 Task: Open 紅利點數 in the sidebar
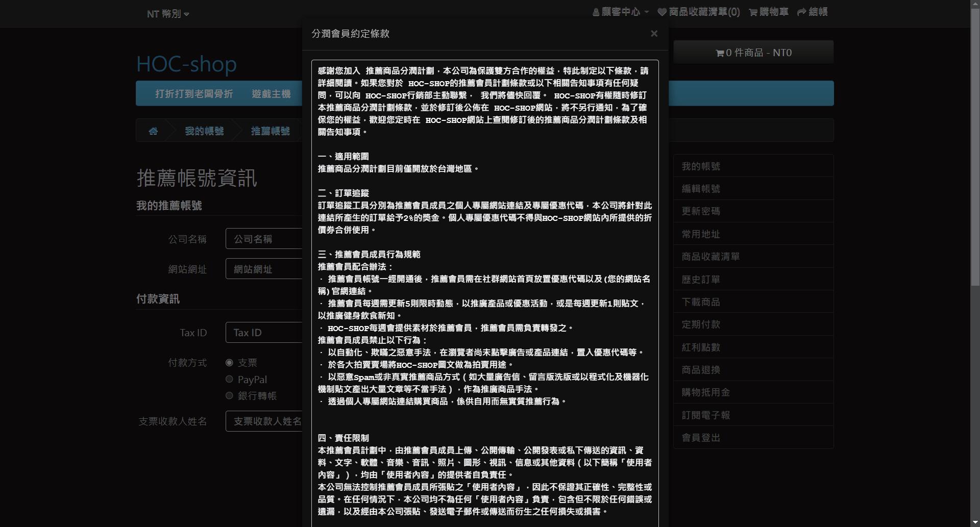(x=753, y=347)
